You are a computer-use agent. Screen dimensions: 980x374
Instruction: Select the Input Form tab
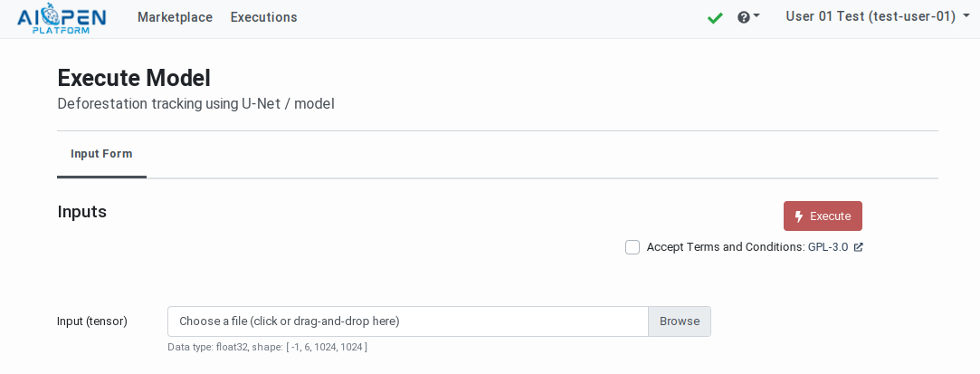coord(101,154)
